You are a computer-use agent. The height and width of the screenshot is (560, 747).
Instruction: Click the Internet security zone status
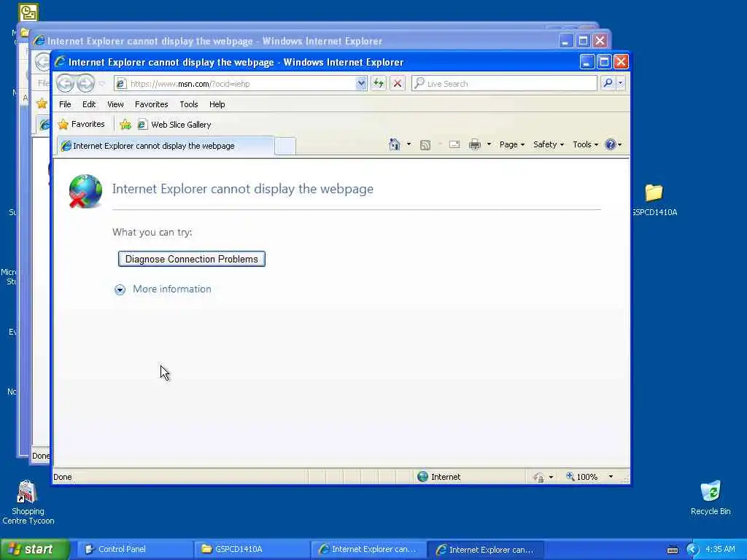(438, 477)
